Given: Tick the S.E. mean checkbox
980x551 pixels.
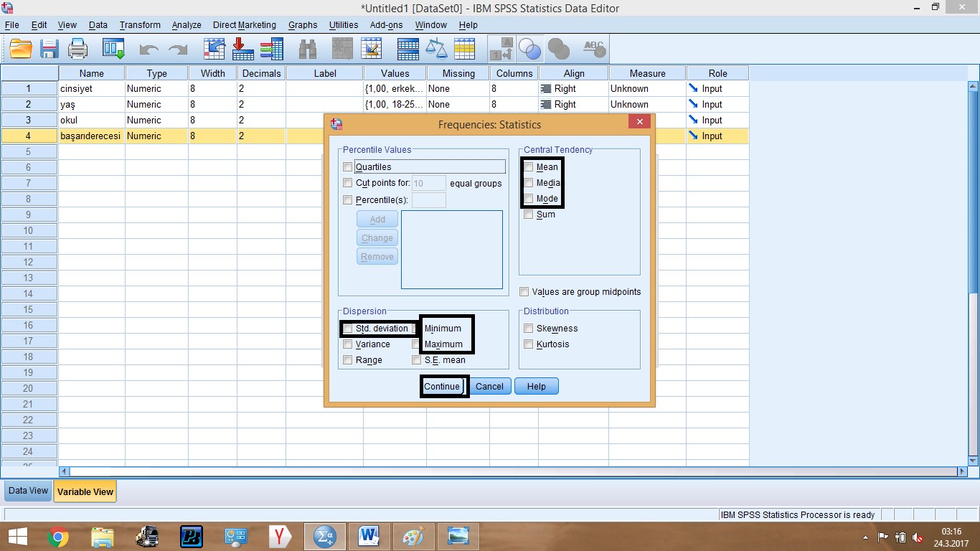Looking at the screenshot, I should point(417,360).
